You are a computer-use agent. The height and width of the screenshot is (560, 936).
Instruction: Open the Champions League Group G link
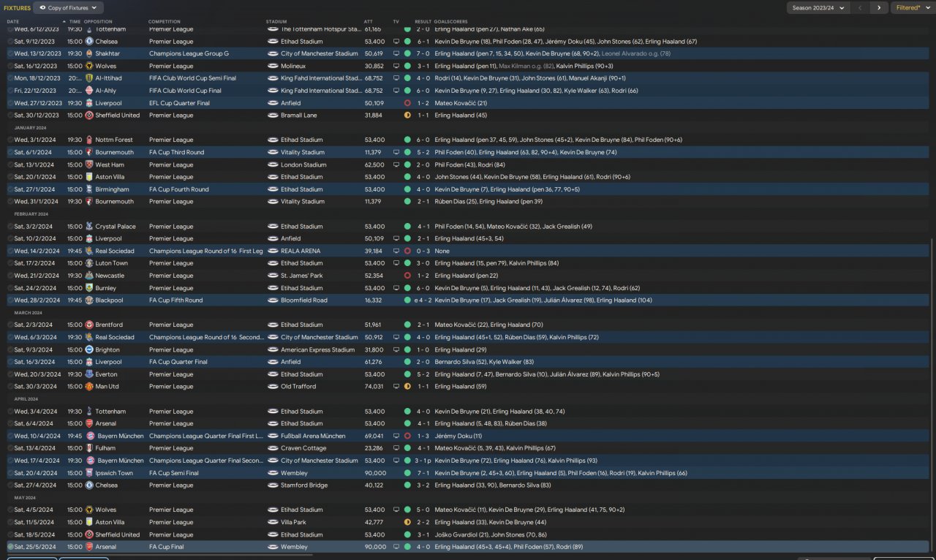pos(189,53)
